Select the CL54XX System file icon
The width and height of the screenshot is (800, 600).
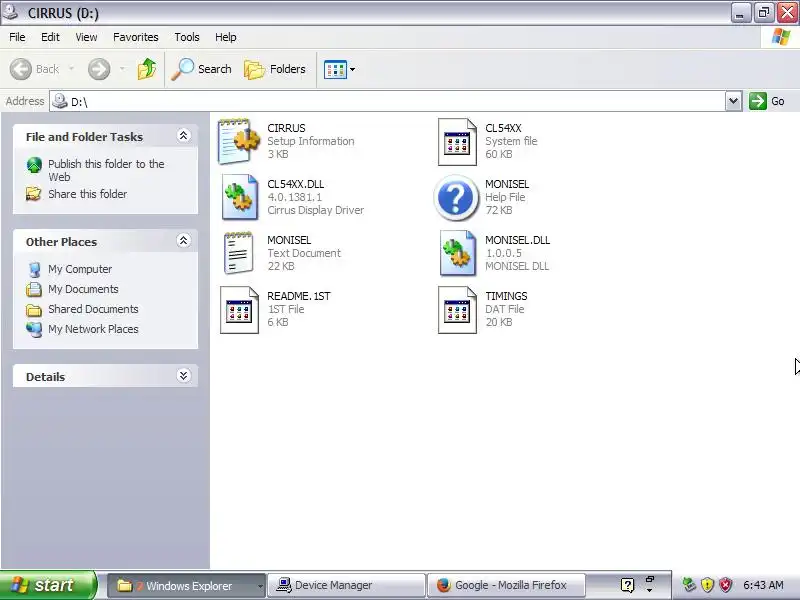click(x=457, y=142)
